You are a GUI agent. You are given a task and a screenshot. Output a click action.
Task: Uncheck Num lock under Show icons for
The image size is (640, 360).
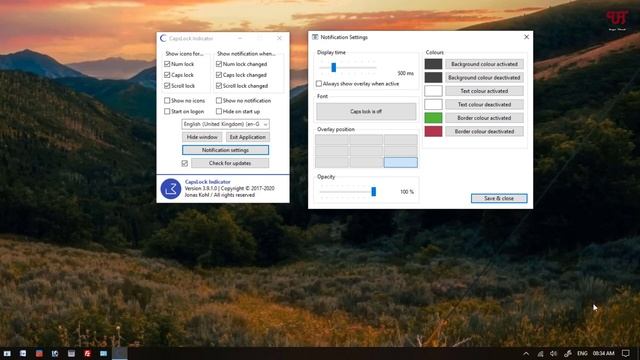point(167,64)
